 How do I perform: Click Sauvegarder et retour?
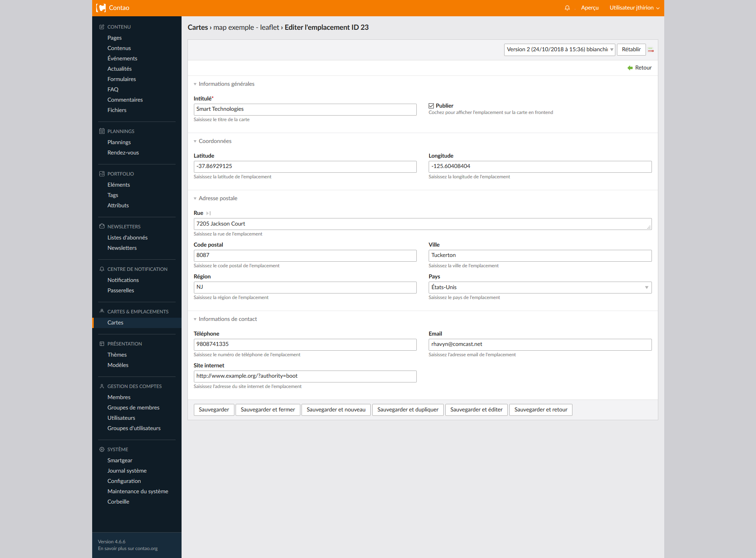[541, 410]
